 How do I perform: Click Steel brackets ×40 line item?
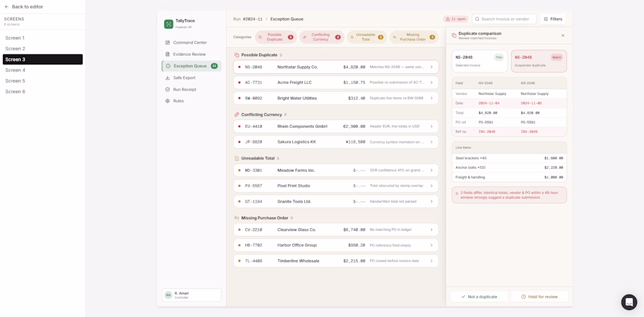click(x=471, y=158)
